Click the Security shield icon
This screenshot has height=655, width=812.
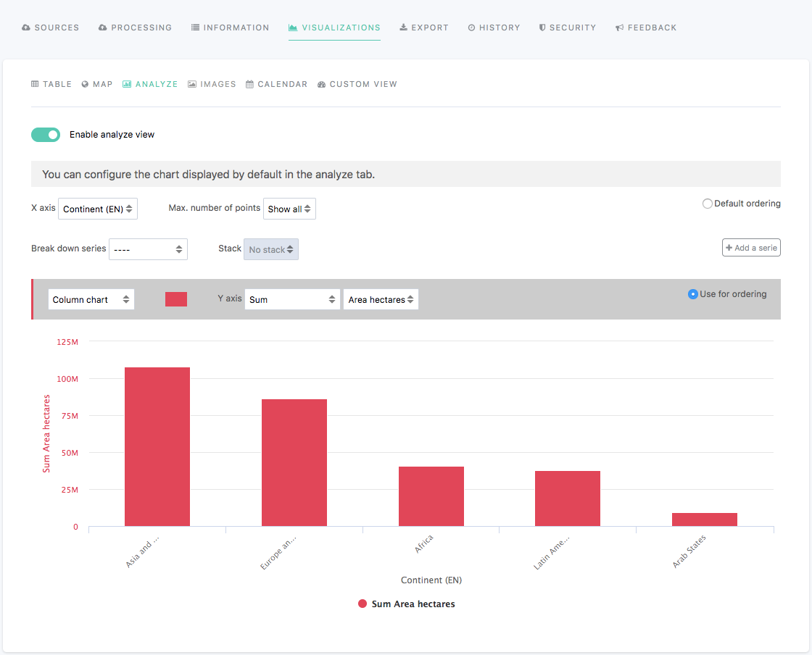click(542, 28)
